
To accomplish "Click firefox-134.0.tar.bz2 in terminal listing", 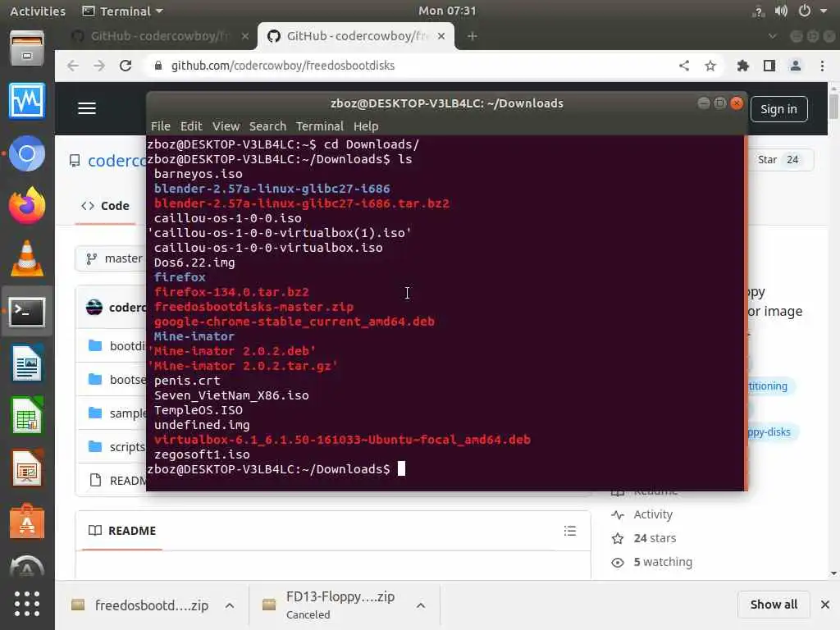I will tap(231, 292).
